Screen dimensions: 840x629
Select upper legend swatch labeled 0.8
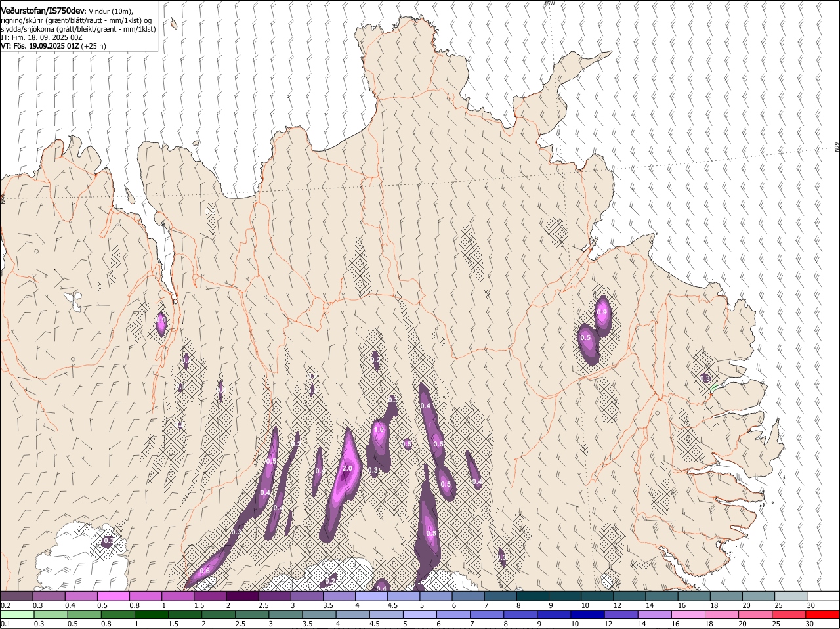point(145,596)
